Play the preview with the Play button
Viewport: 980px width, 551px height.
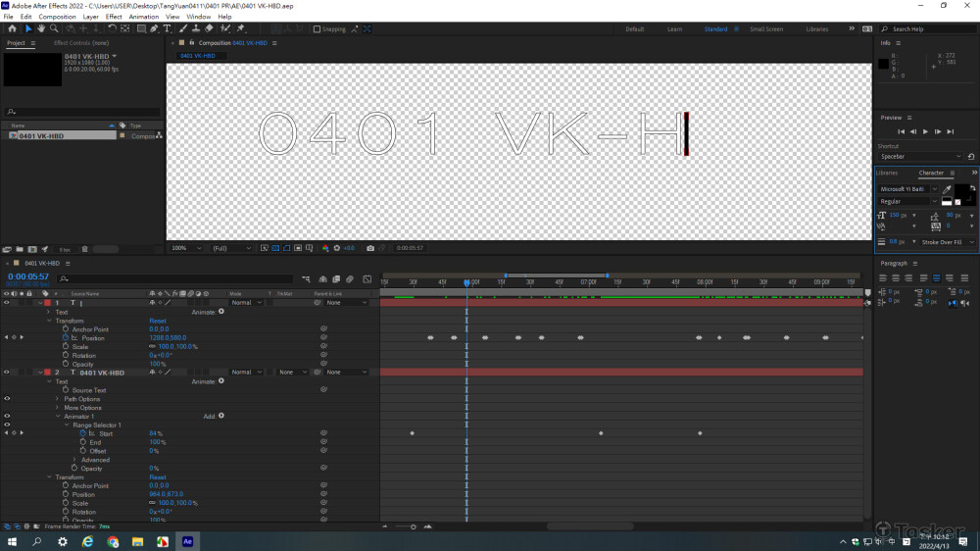point(925,131)
